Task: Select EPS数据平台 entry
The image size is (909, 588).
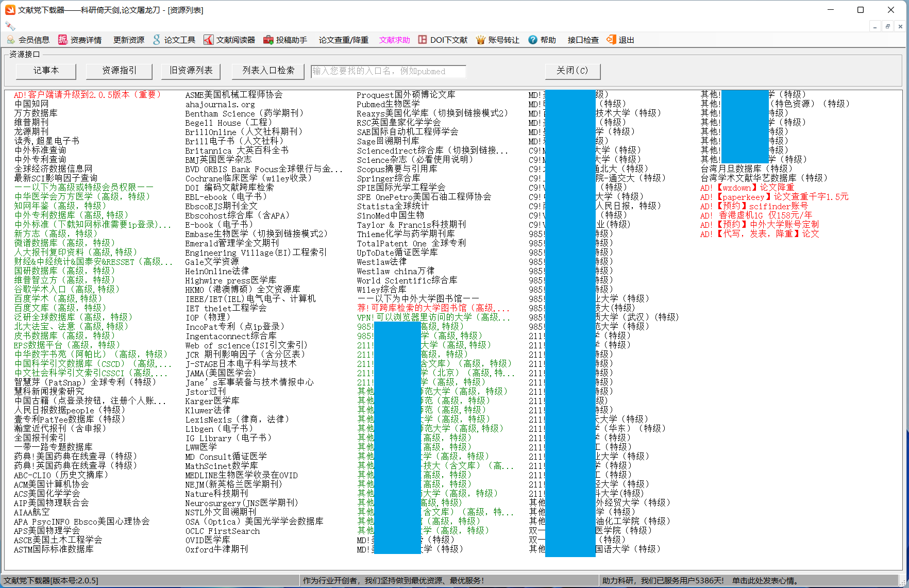Action: point(67,345)
